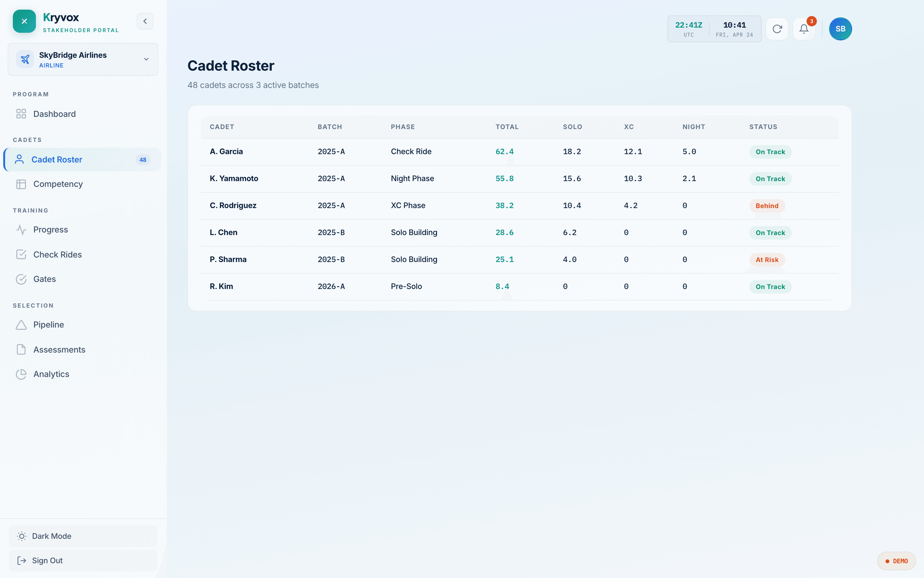Go to the Competency page
Image resolution: width=924 pixels, height=578 pixels.
click(x=82, y=184)
